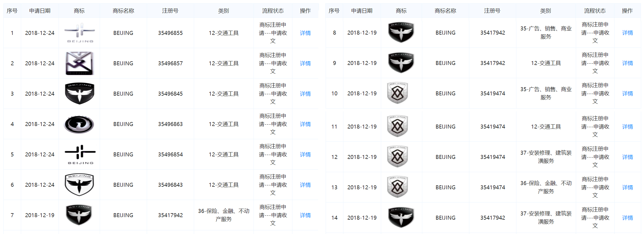Click 类别 header in the left table

223,11
